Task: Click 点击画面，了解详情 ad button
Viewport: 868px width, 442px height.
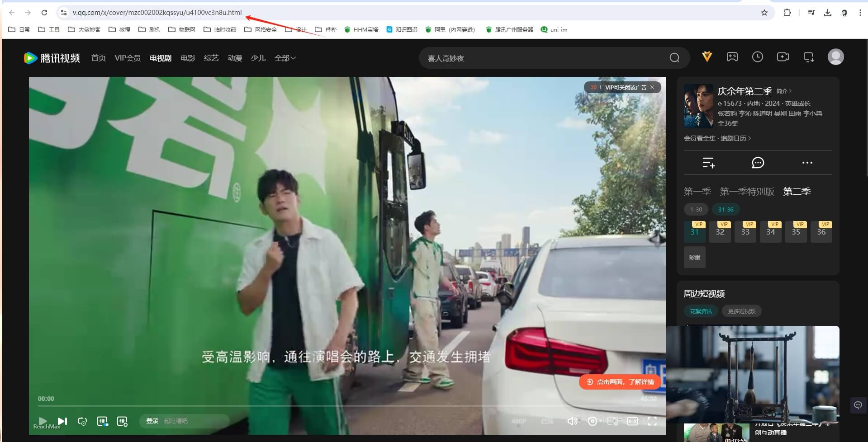Action: coord(620,382)
